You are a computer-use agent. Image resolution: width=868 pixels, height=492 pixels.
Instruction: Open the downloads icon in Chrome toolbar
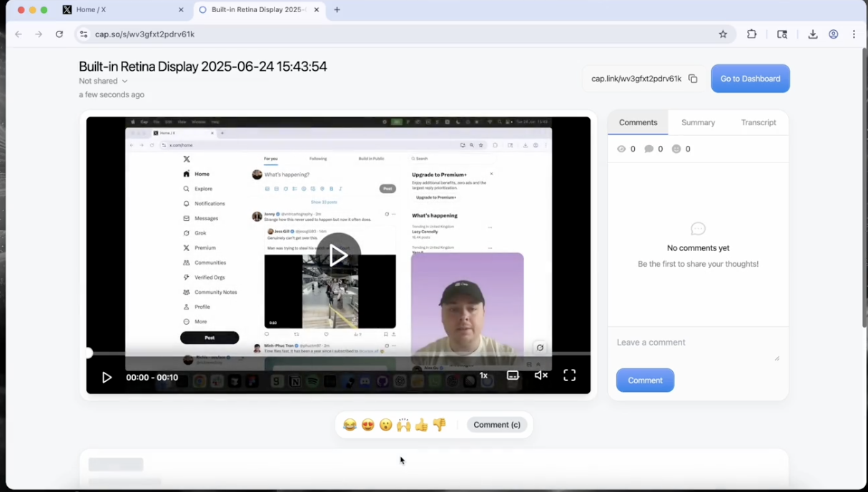pos(813,34)
